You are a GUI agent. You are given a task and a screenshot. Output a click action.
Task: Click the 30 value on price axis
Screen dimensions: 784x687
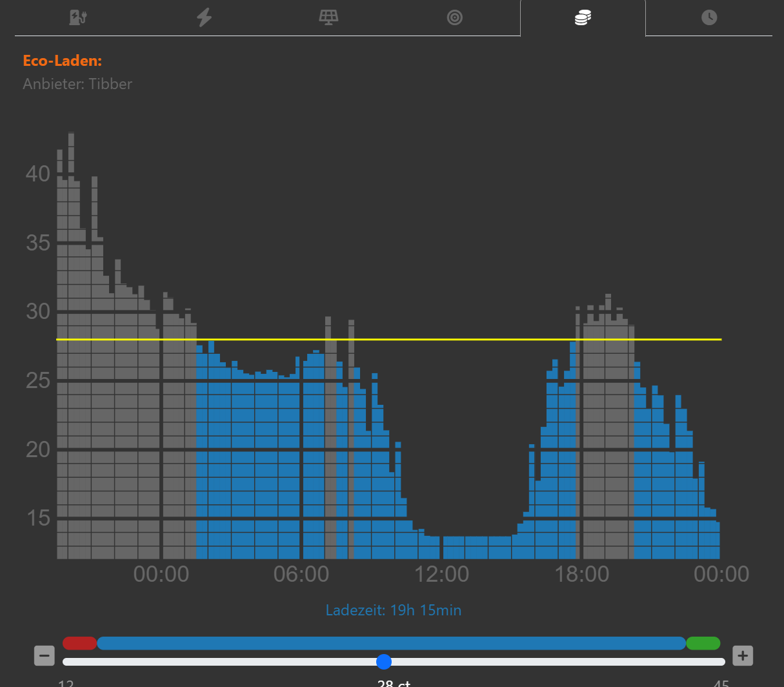pyautogui.click(x=38, y=311)
